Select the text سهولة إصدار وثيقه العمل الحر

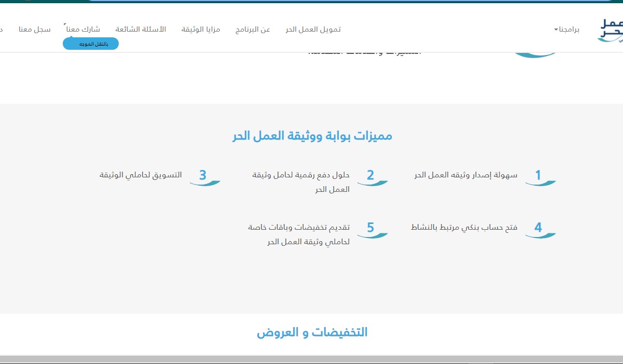point(466,175)
